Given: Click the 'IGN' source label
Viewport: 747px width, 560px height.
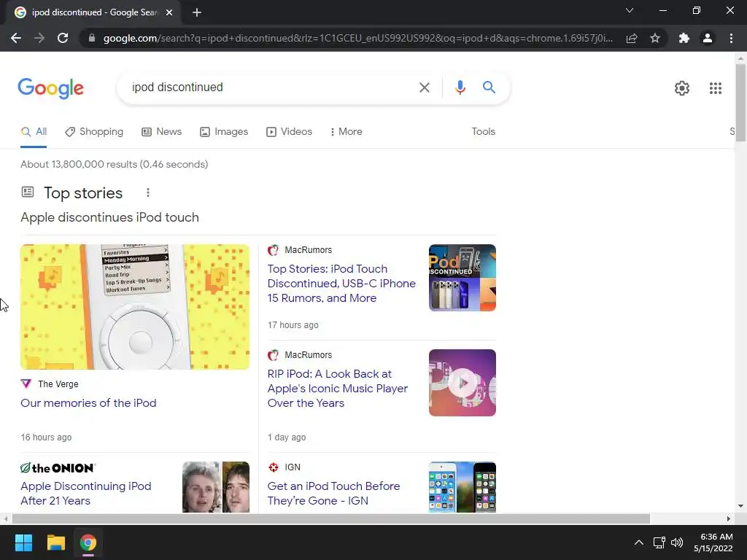Looking at the screenshot, I should click(293, 467).
